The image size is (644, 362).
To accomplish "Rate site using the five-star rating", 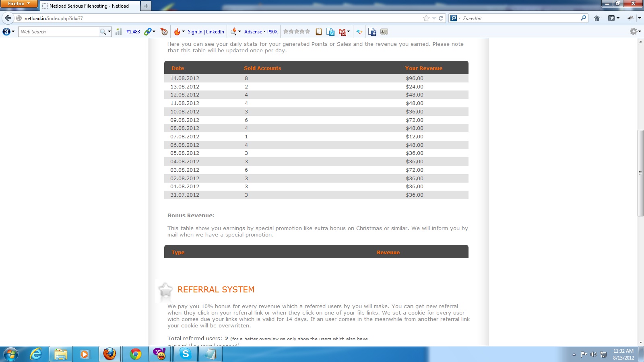I will click(x=297, y=31).
